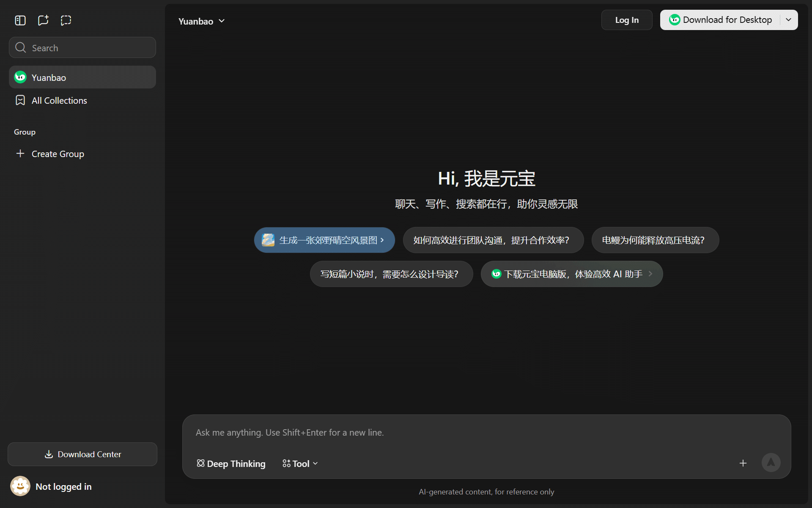Click Not logged in label
Screen dimensions: 812x508
[63, 486]
